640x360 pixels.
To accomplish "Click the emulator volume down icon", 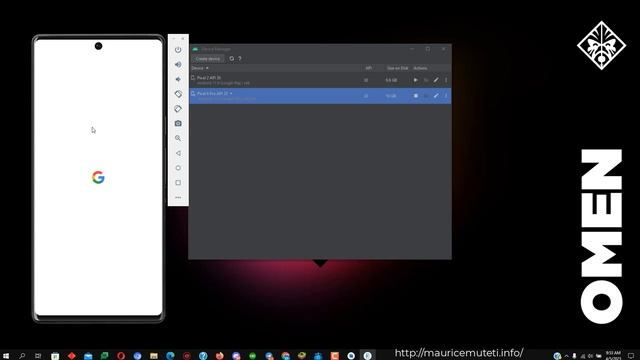I will (178, 79).
